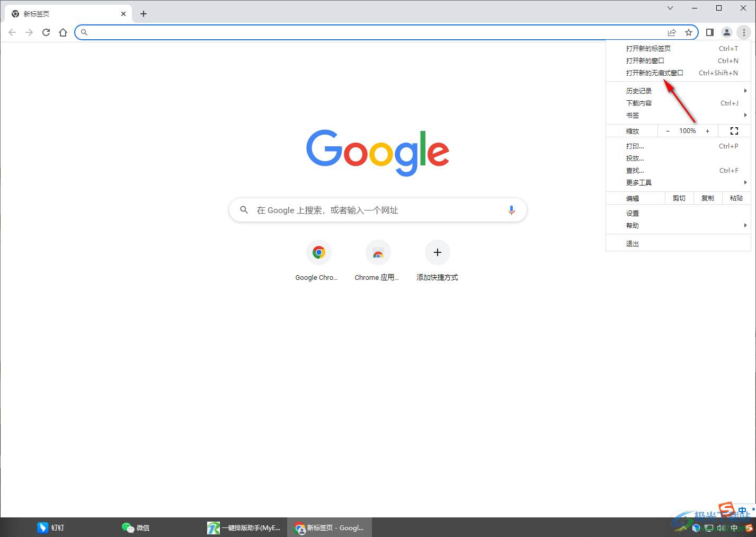The height and width of the screenshot is (537, 756).
Task: Open 下载内容 from the menu
Action: (x=678, y=103)
